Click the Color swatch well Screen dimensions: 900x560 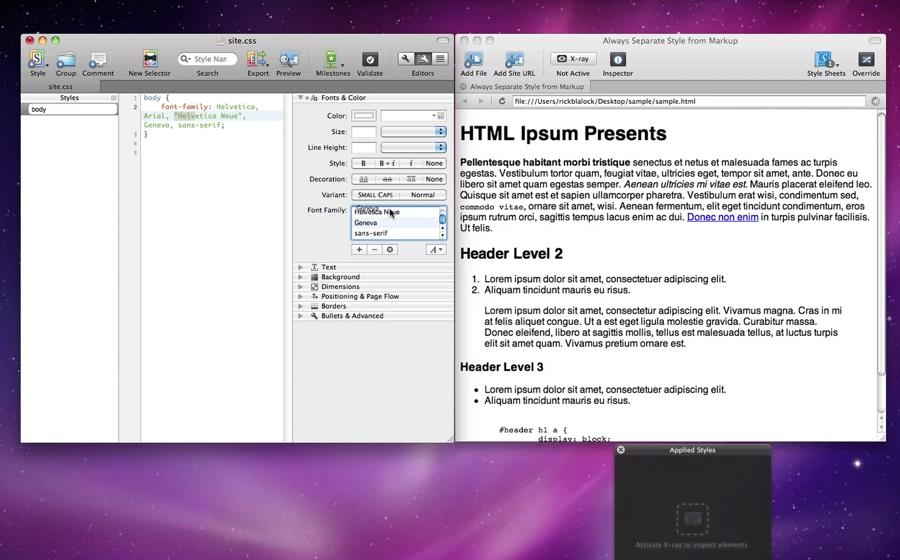pyautogui.click(x=364, y=115)
